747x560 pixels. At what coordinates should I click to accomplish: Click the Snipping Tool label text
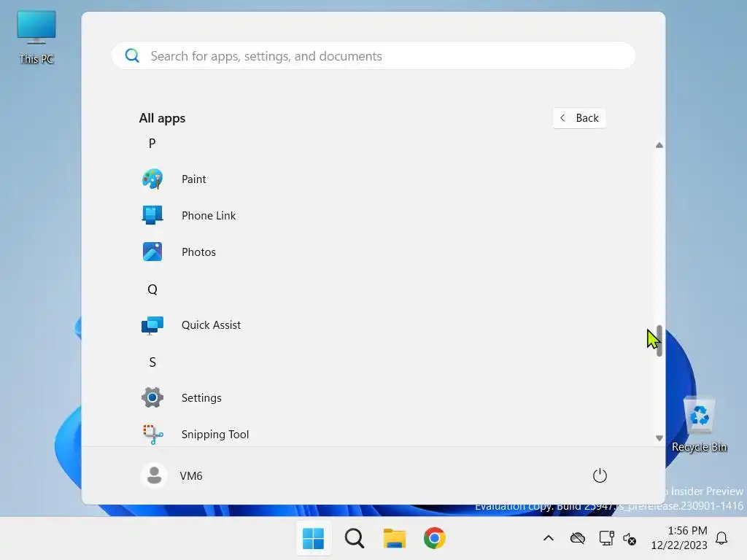tap(215, 435)
